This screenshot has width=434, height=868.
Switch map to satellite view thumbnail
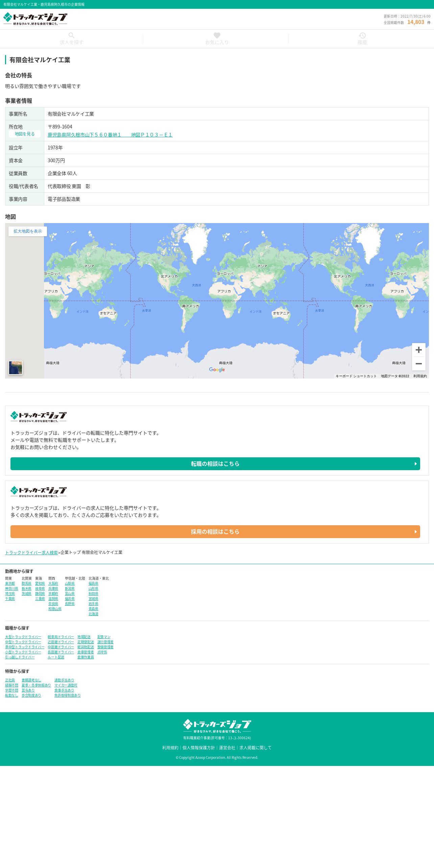16,368
